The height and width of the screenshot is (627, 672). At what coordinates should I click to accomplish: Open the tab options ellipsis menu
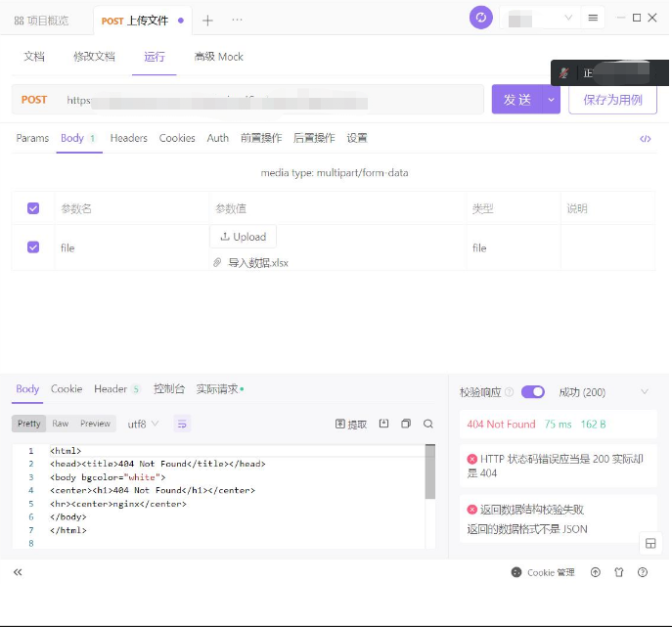pos(237,20)
